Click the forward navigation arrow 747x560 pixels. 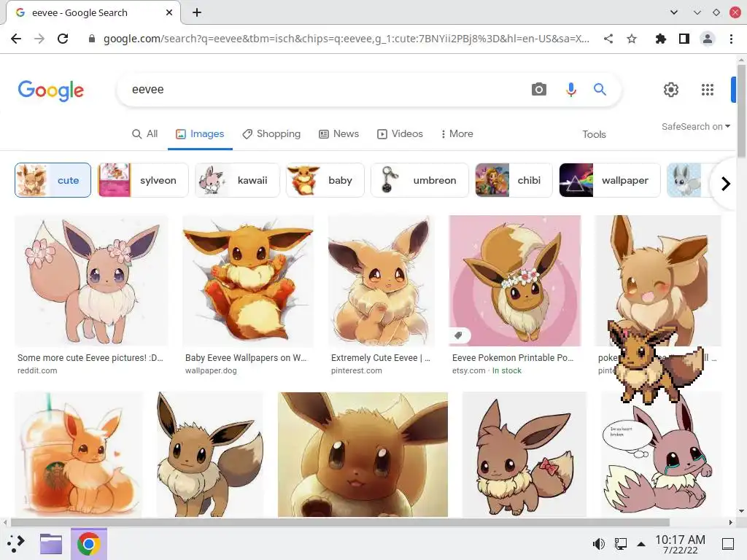(x=39, y=39)
